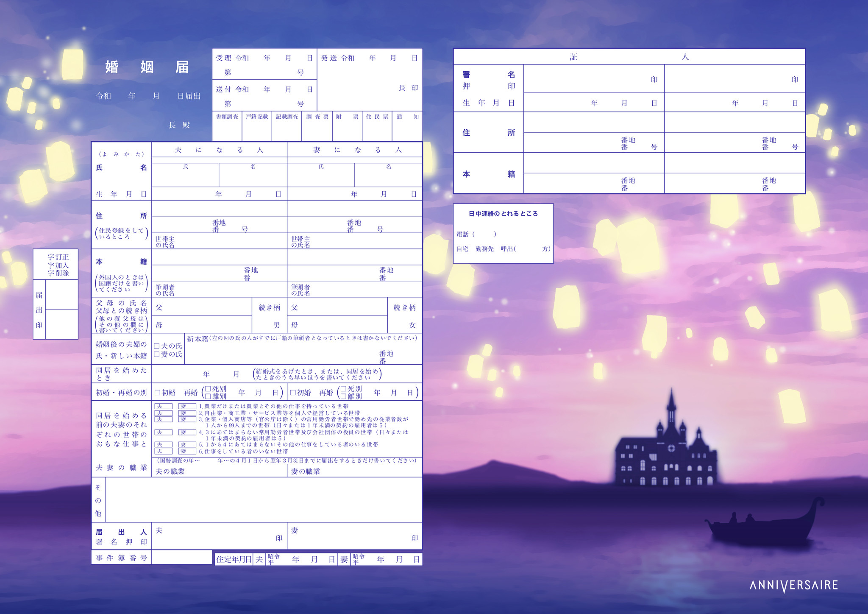Select the 勤務先 contact option
This screenshot has height=614, width=868.
coord(484,249)
